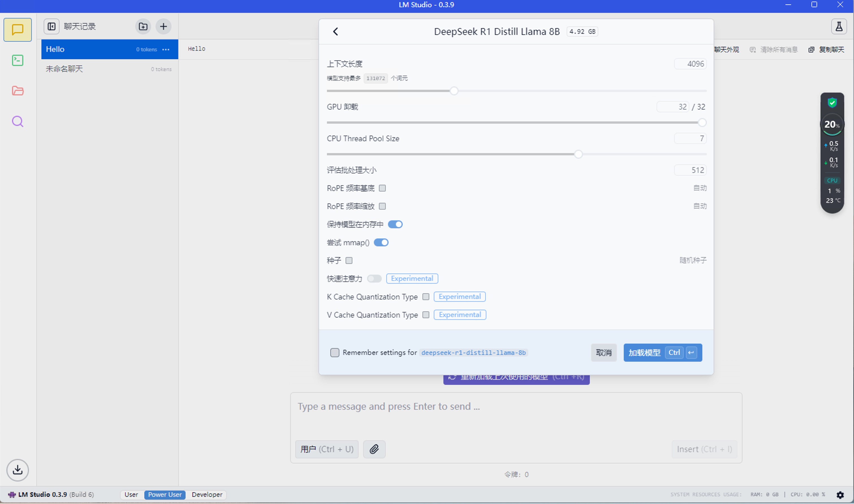The image size is (854, 504).
Task: Create a new chat folder
Action: tap(143, 27)
